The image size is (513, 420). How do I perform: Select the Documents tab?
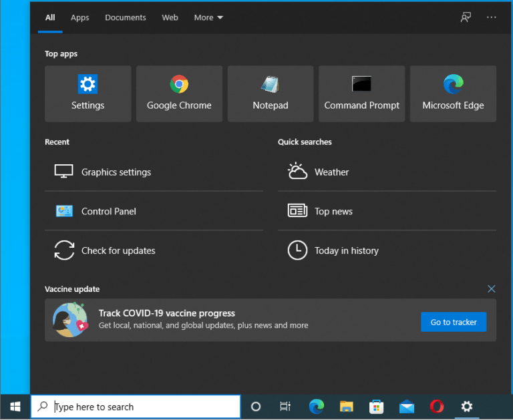125,17
